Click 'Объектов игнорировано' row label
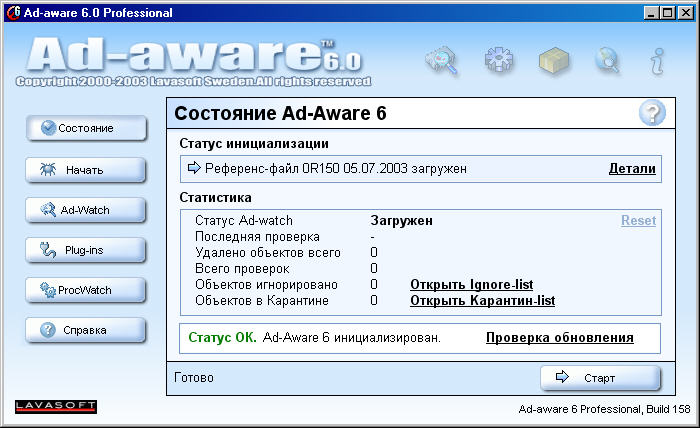The image size is (700, 428). (x=266, y=285)
